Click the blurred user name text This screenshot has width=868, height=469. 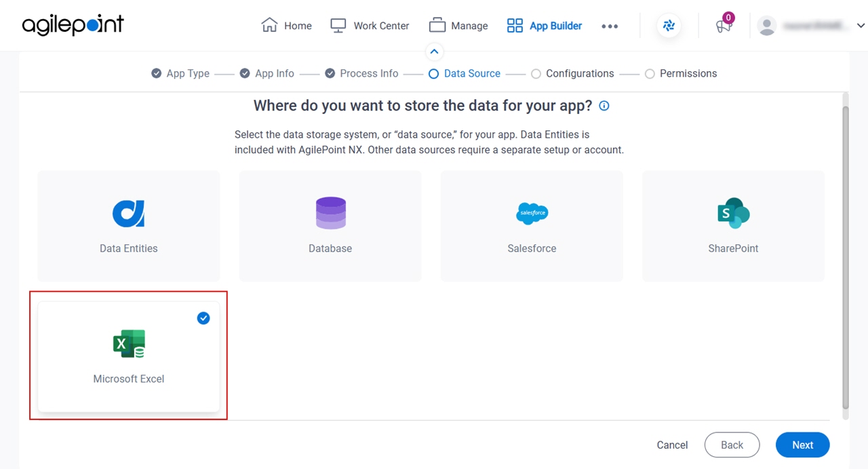815,26
